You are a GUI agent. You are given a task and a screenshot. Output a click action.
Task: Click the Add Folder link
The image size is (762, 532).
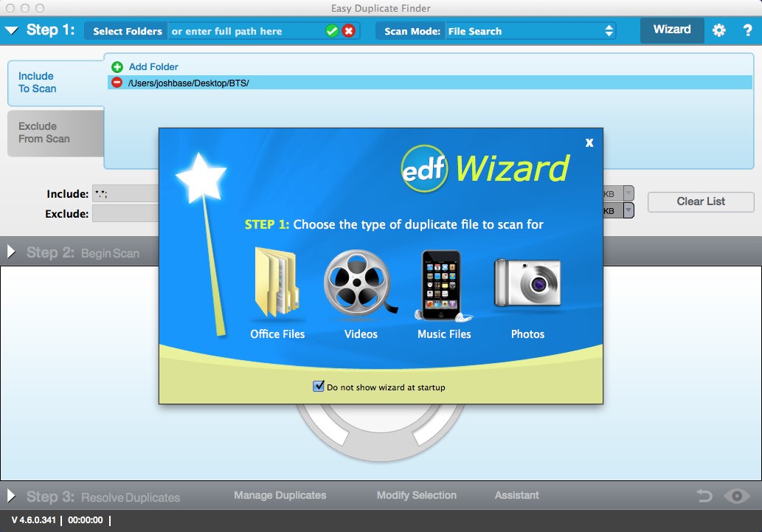pos(153,66)
